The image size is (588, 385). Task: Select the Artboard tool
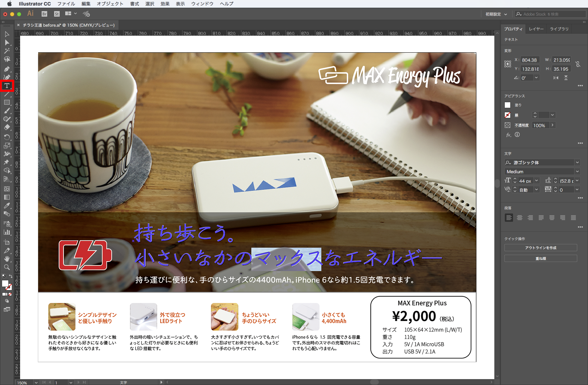7,242
